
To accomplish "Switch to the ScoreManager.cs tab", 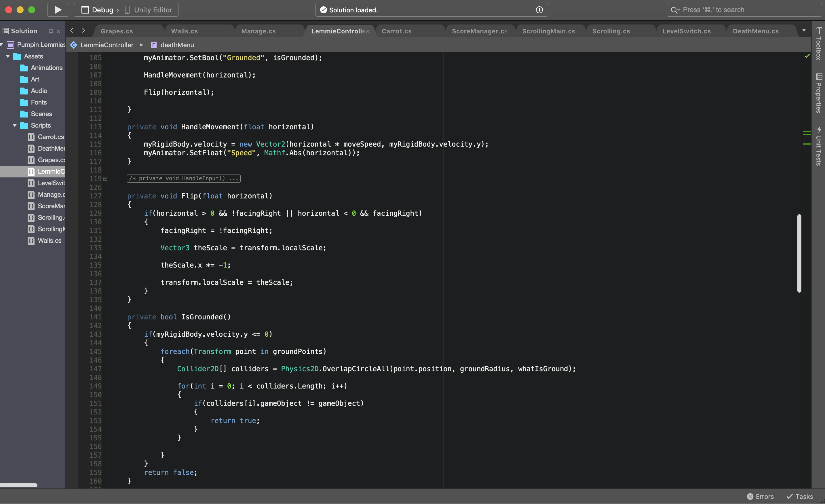I will 480,31.
